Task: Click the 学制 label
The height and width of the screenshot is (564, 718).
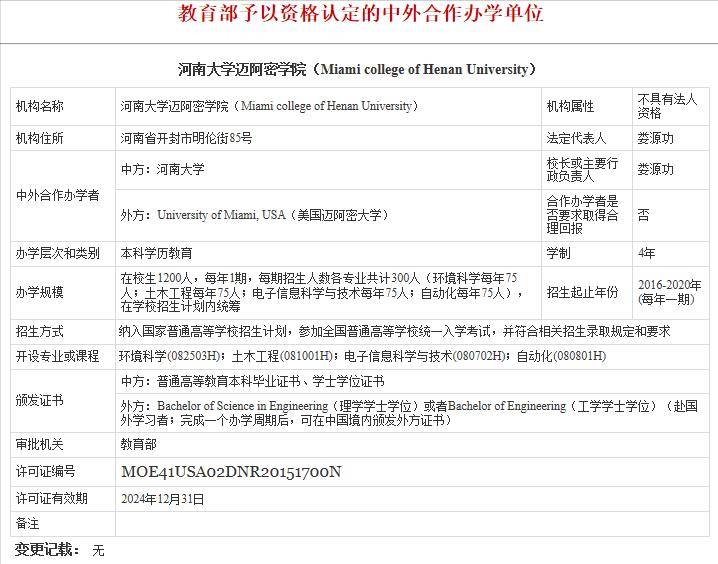Action: point(558,253)
